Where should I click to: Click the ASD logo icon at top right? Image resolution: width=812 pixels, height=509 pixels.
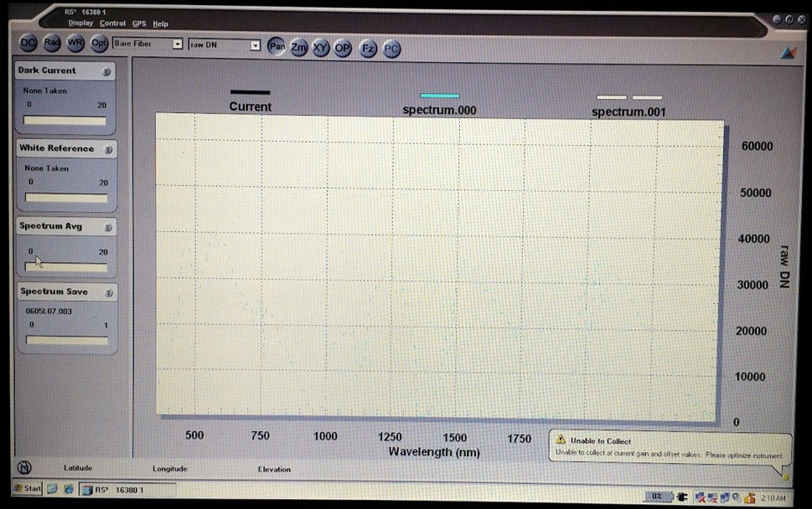(789, 53)
